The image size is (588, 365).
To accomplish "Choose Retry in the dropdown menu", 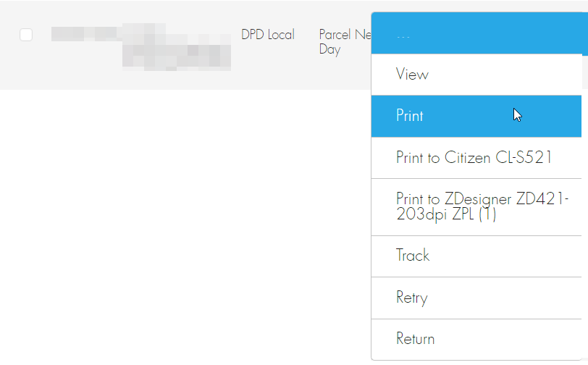I will point(476,298).
